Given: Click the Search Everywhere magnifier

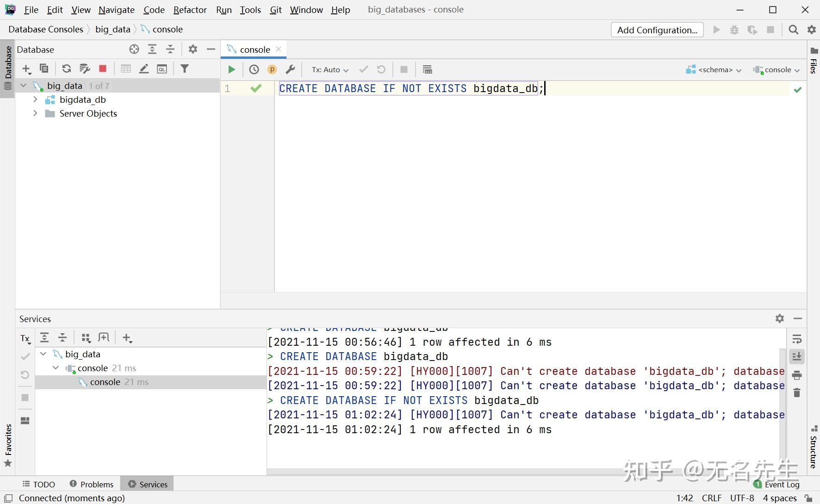Looking at the screenshot, I should pos(793,30).
